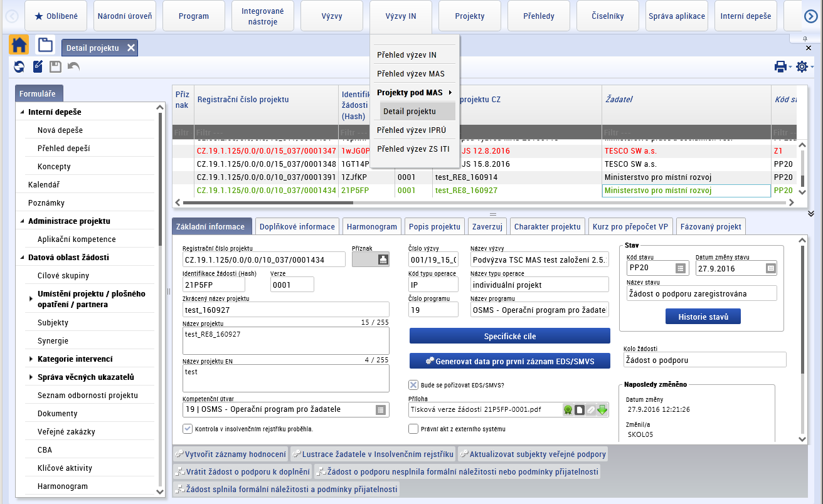Image resolution: width=823 pixels, height=504 pixels.
Task: Toggle Bude se pořizovat EDS/SMVS checkbox
Action: 413,385
